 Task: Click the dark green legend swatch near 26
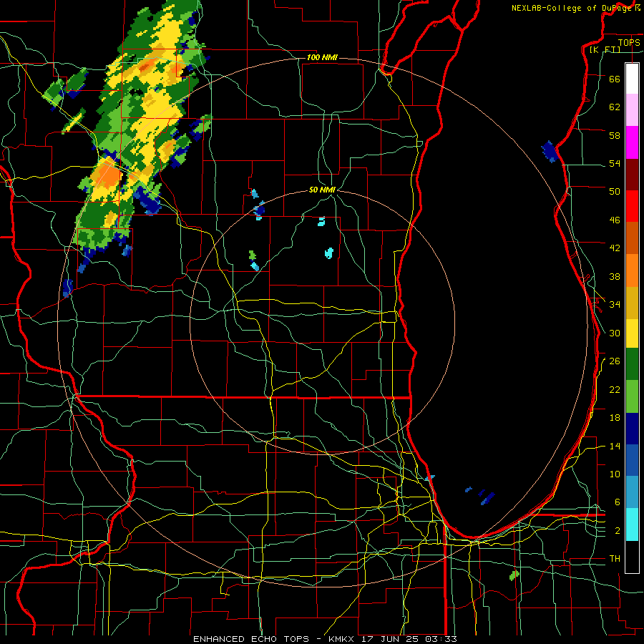point(632,364)
